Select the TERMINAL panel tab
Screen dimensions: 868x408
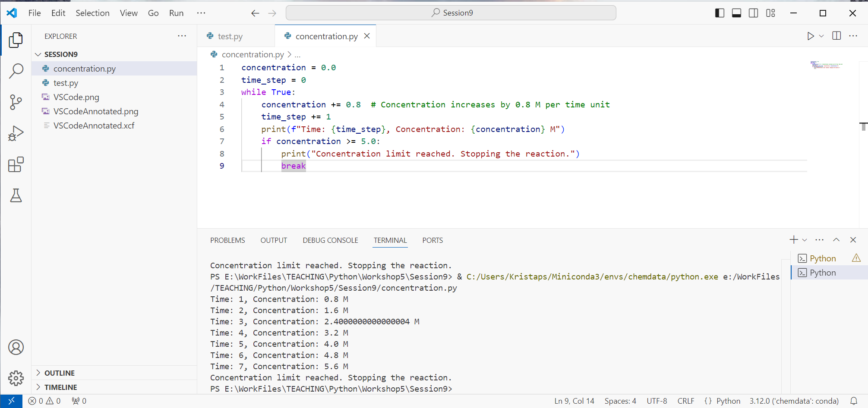point(390,240)
